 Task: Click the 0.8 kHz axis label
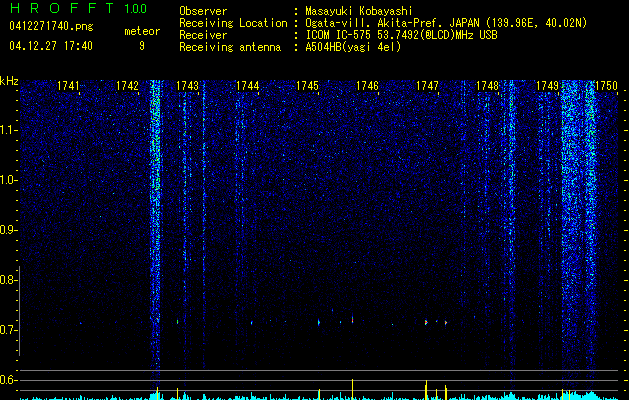(8, 280)
